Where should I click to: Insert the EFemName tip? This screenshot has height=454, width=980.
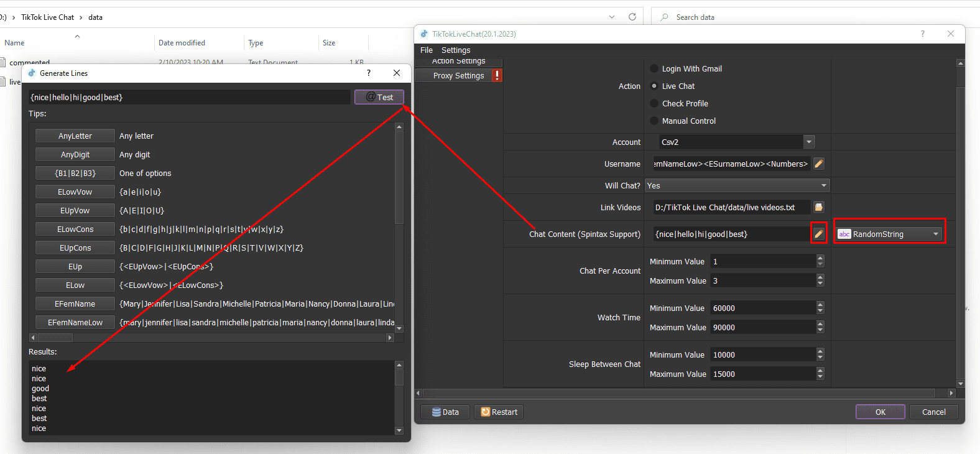[75, 303]
